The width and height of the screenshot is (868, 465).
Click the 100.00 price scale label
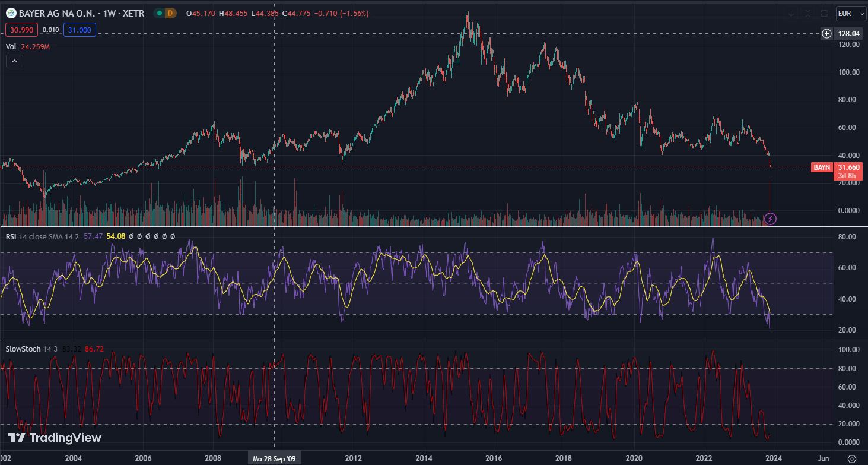pos(848,72)
